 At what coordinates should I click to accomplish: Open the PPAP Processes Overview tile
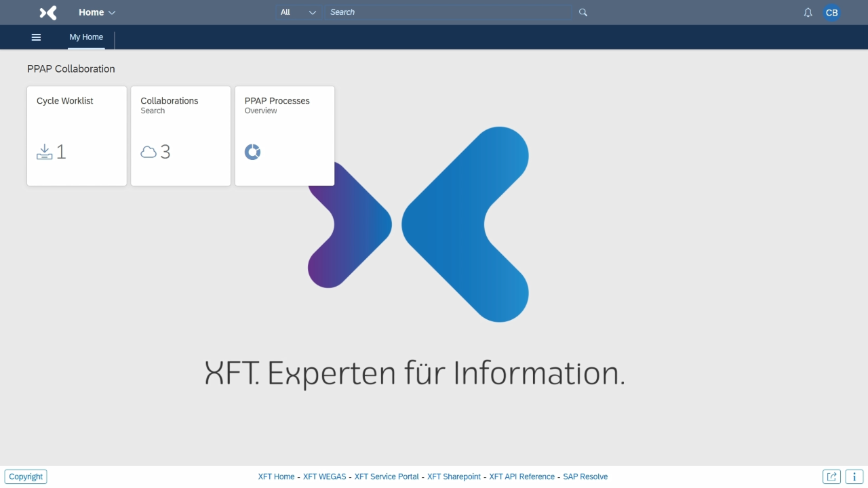pos(285,136)
